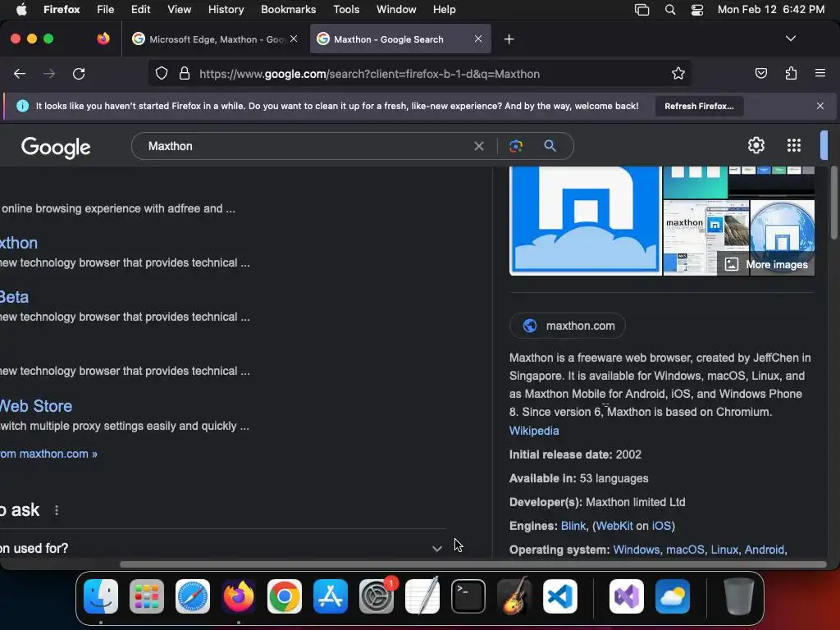Open Finder from the Dock
This screenshot has height=630, width=840.
click(x=101, y=596)
